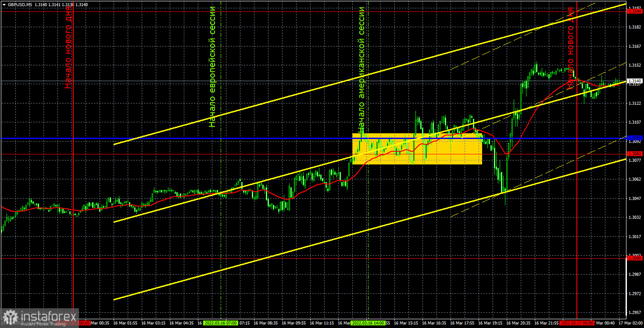This screenshot has height=328, width=644.
Task: Click the current price tag 1.3140
Action: (x=635, y=81)
